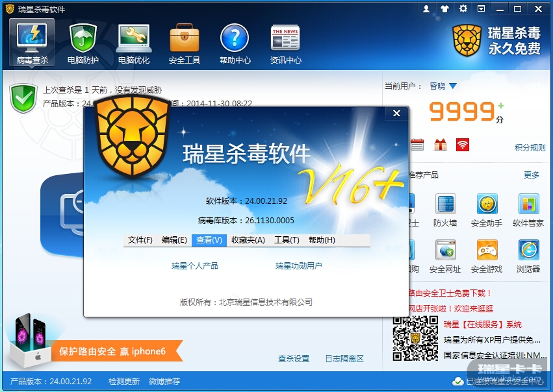
Task: Click the green cloud connection status icon
Action: click(x=457, y=381)
